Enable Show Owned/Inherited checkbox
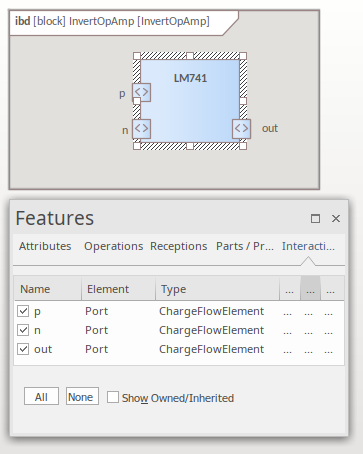Screen dimensions: 363x454 pos(113,397)
